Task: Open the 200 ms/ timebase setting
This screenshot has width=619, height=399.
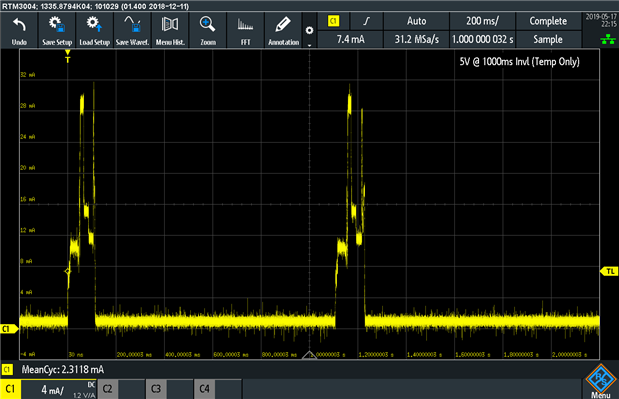Action: (482, 21)
